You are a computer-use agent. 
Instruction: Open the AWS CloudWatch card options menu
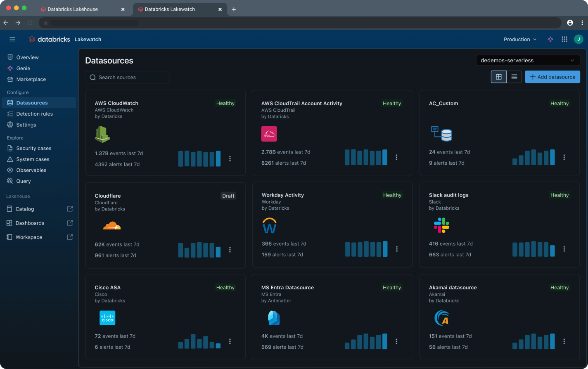pyautogui.click(x=230, y=158)
